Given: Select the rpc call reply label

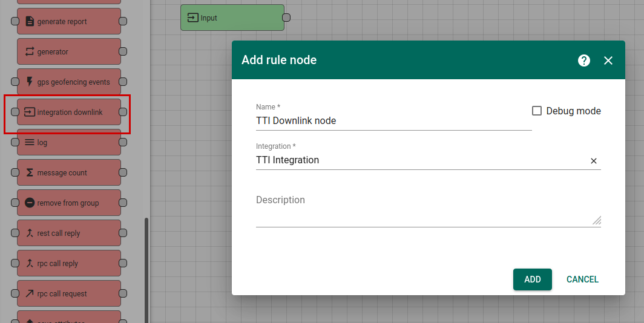Looking at the screenshot, I should click(57, 264).
